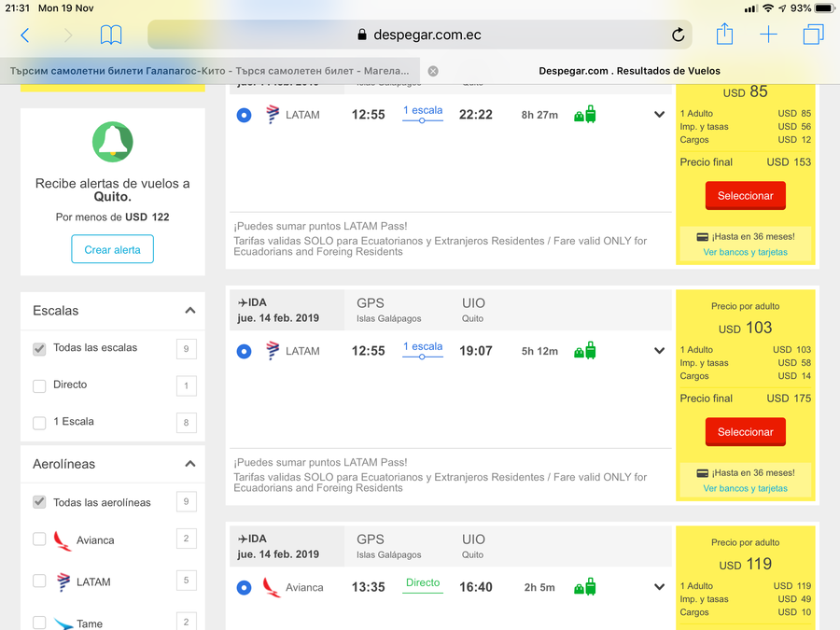
Task: Open the Safari bookmarks book icon
Action: coord(111,35)
